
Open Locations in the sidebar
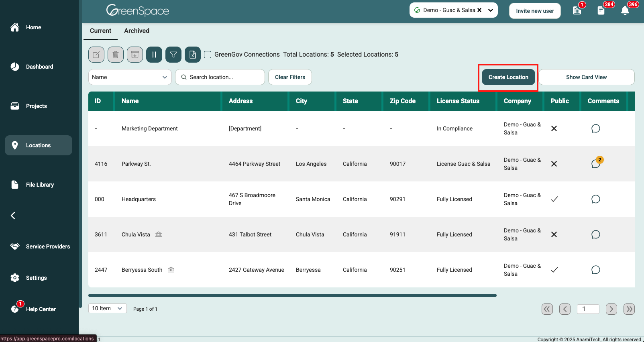pos(39,145)
